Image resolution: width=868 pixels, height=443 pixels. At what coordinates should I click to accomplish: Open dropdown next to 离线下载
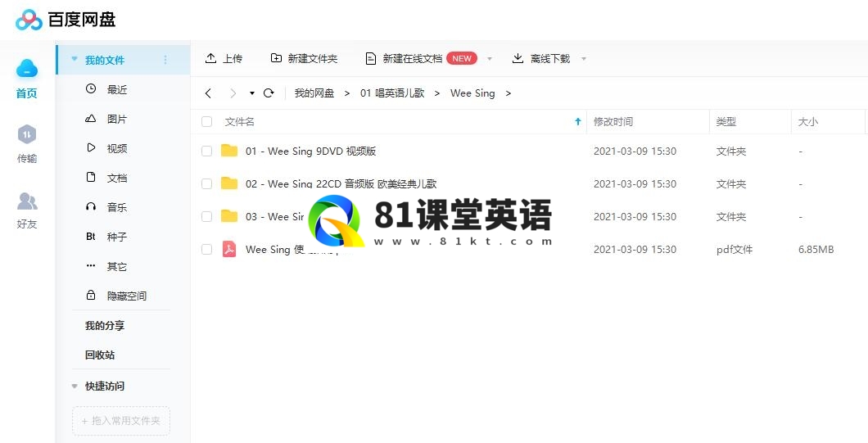(x=584, y=59)
